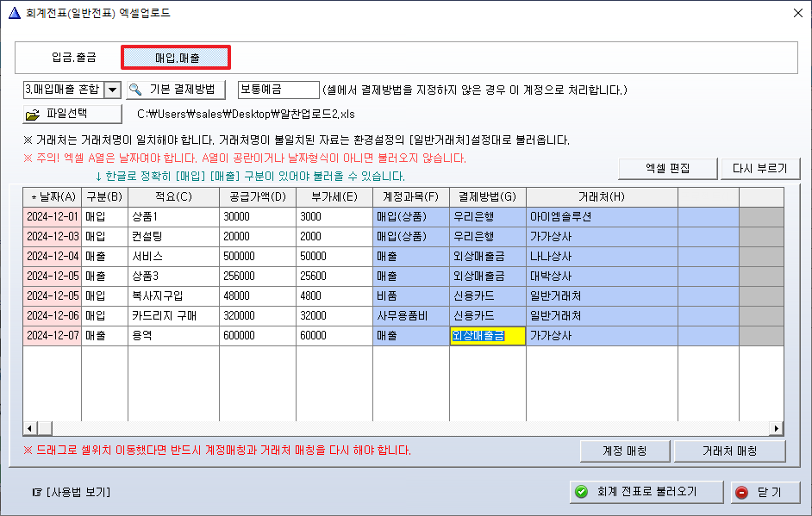Click the 카드리지 구매 description cell

pyautogui.click(x=173, y=315)
